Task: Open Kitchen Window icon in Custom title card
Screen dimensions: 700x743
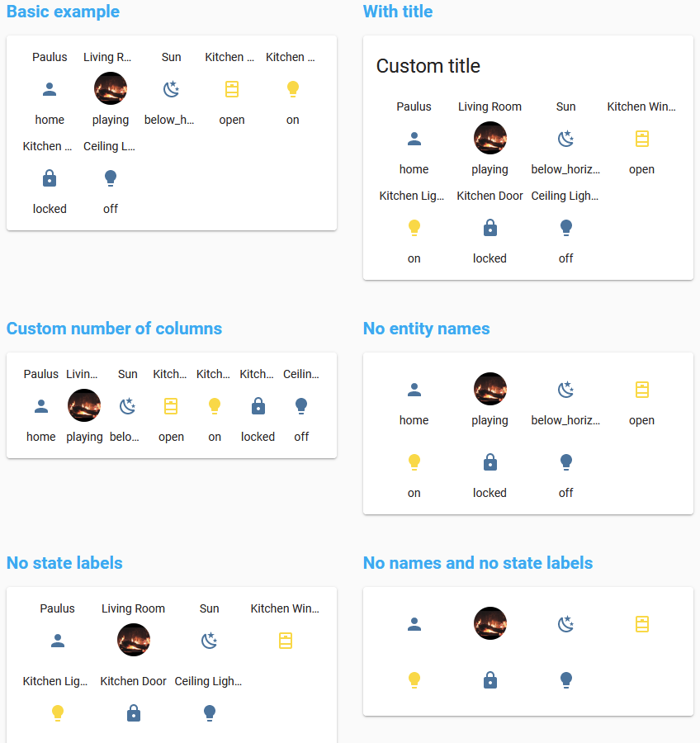Action: point(641,139)
